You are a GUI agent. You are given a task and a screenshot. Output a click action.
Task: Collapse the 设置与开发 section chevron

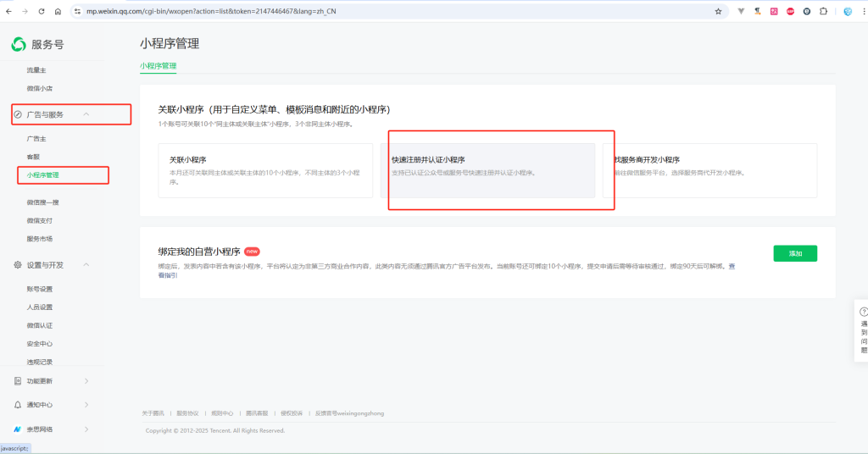pyautogui.click(x=86, y=265)
